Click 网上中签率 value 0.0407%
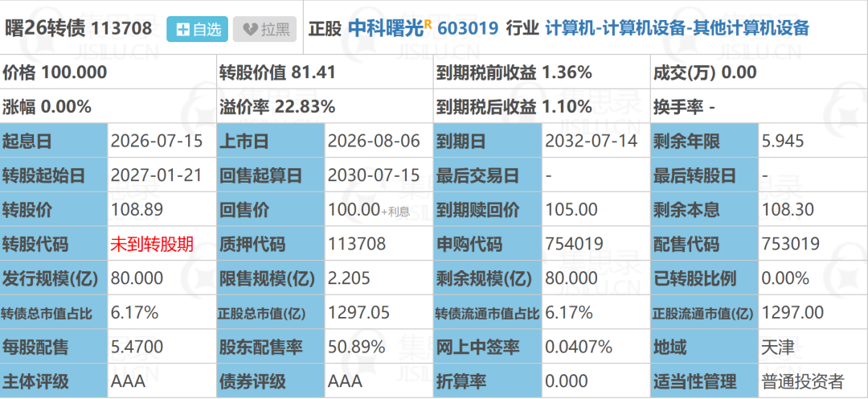Screen dimensions: 868x399 pos(579,347)
